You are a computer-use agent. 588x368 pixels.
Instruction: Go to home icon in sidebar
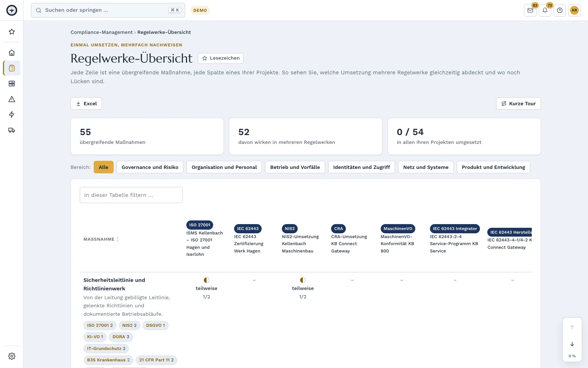[x=12, y=53]
